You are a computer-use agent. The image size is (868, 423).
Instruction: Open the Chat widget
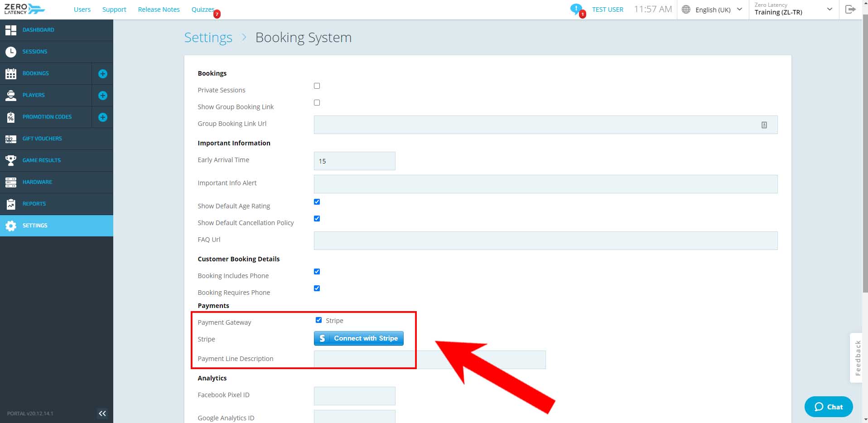829,407
